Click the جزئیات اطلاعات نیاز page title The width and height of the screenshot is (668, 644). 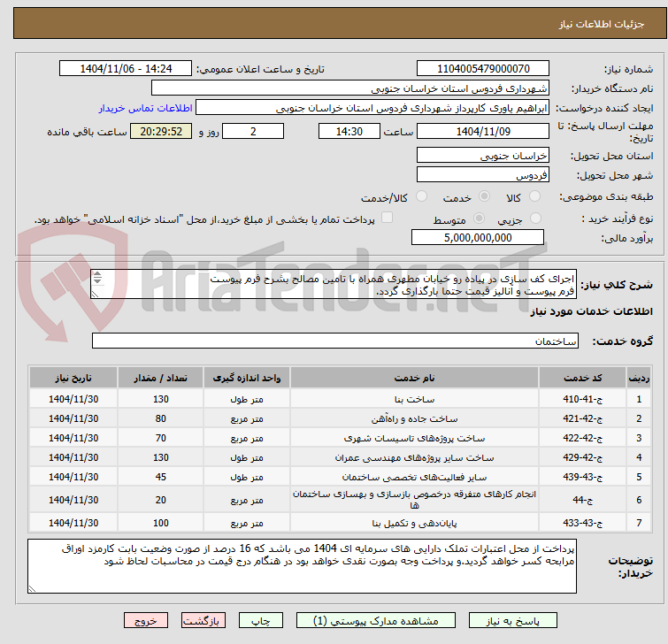point(601,24)
